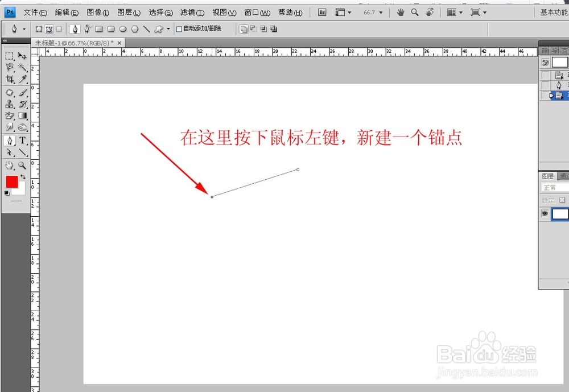Pick the Zoom tool

point(23,166)
